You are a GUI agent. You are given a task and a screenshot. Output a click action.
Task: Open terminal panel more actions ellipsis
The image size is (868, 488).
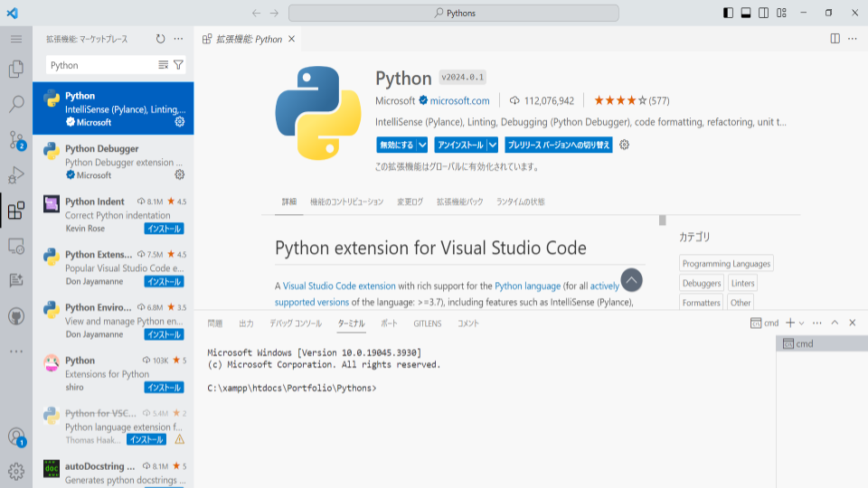click(x=817, y=324)
